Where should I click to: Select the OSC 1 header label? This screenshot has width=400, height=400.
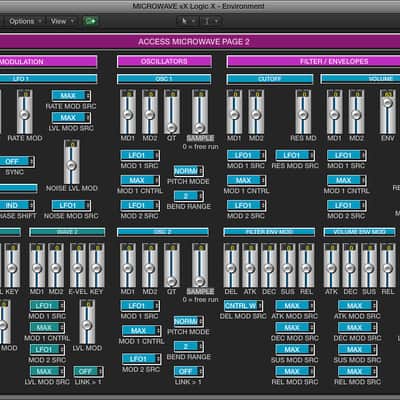tap(164, 79)
